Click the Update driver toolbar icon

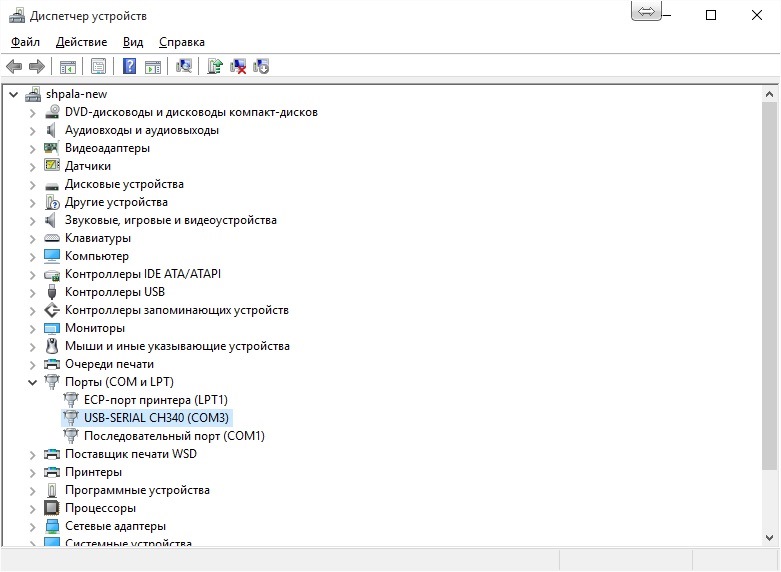pyautogui.click(x=215, y=66)
